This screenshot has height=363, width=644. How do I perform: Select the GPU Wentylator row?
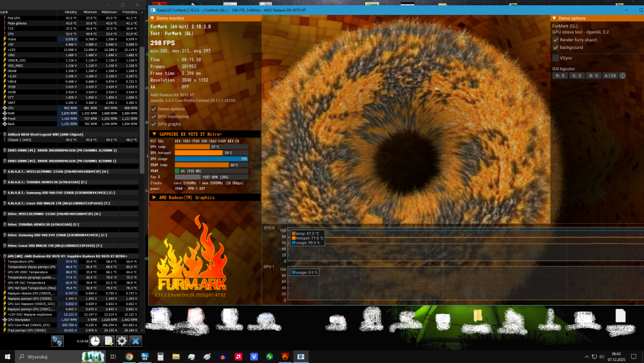pos(70,319)
